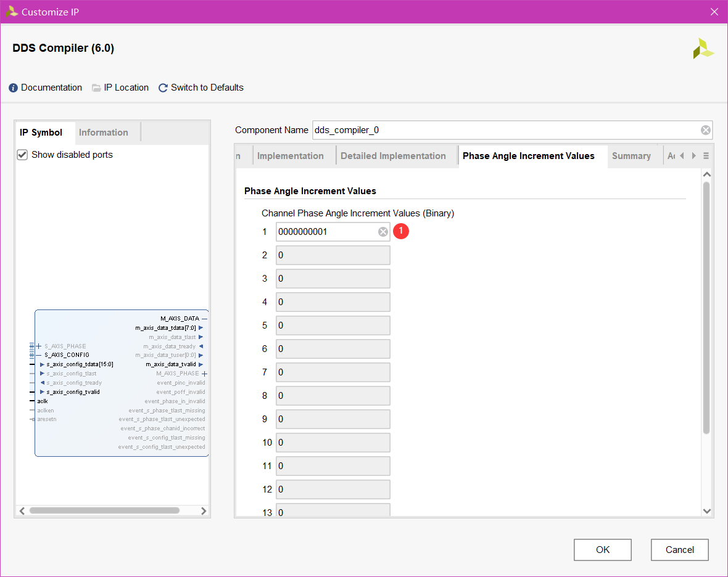Screen dimensions: 728x577
Task: Click IP Location link
Action: click(126, 88)
